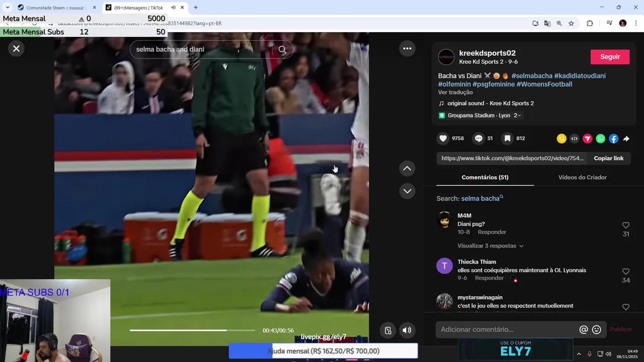Share the video to WhatsApp
Viewport: 644px width, 362px height.
click(x=600, y=138)
